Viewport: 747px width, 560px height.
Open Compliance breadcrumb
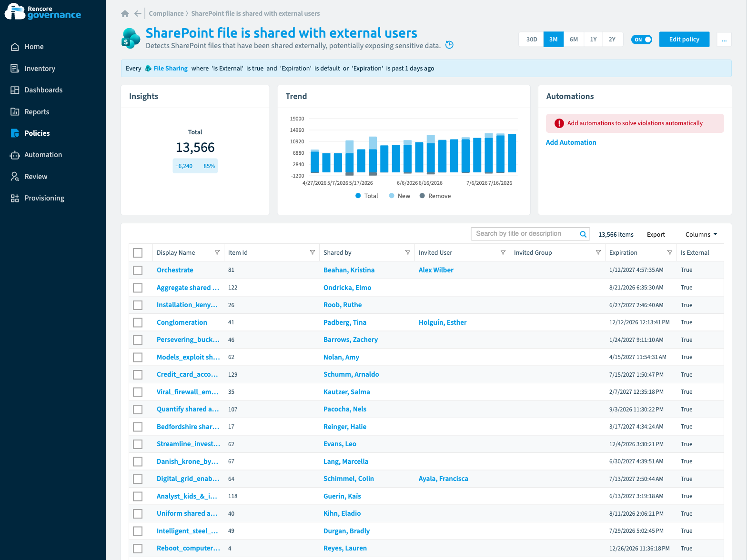[x=166, y=14]
